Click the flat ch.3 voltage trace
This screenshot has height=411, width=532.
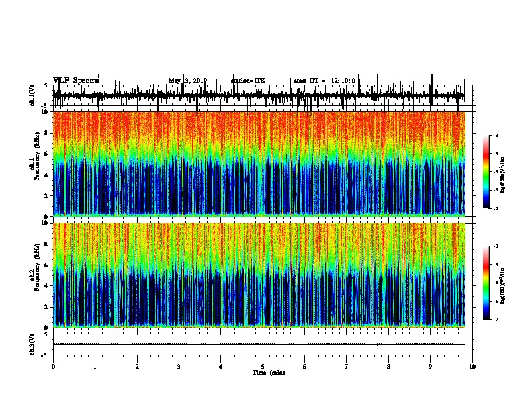point(259,345)
